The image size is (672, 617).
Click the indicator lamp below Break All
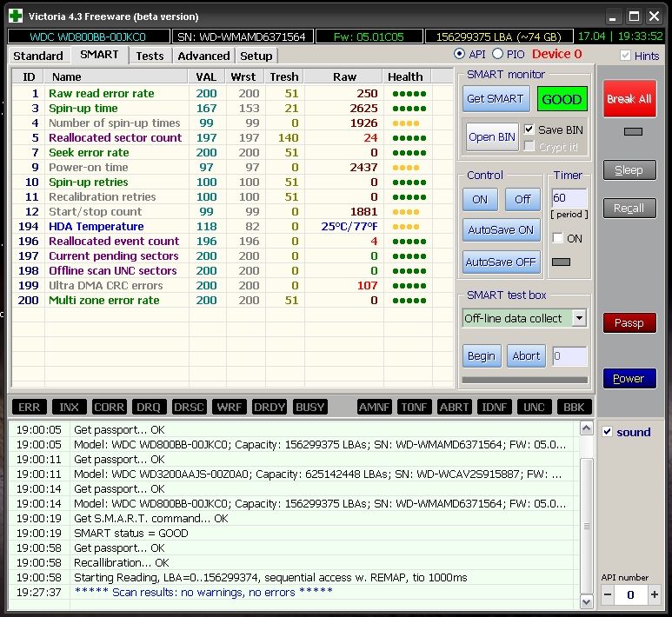click(x=633, y=131)
